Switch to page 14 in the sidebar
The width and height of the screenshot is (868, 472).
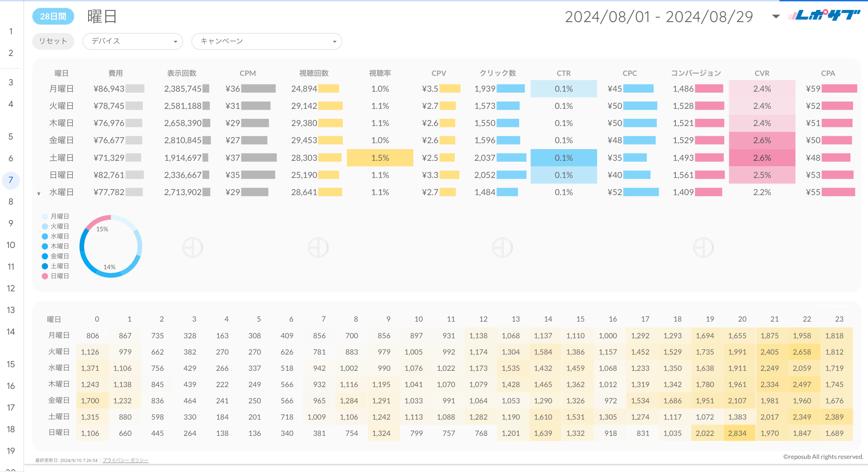pos(11,332)
